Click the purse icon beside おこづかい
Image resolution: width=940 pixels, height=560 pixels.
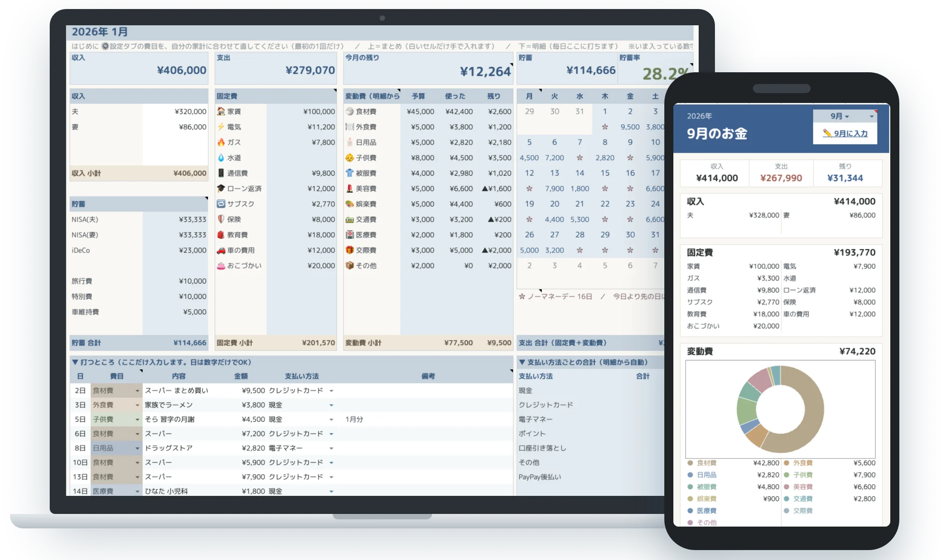(x=221, y=266)
